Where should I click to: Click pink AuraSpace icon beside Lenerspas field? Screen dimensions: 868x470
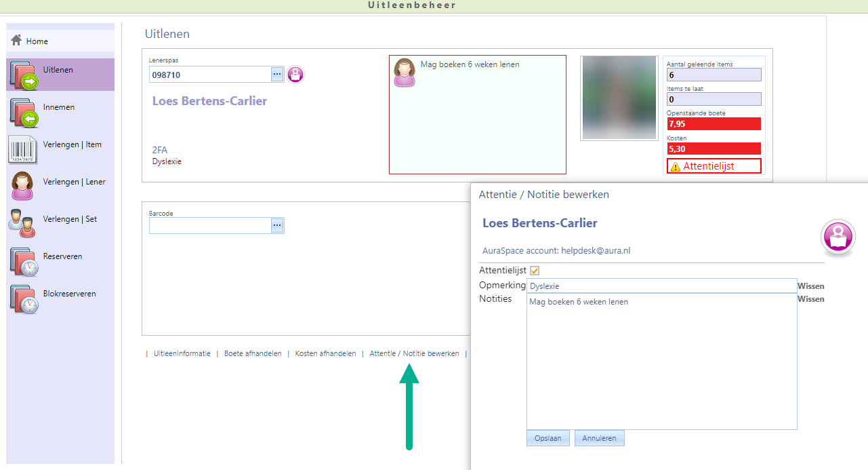click(295, 75)
